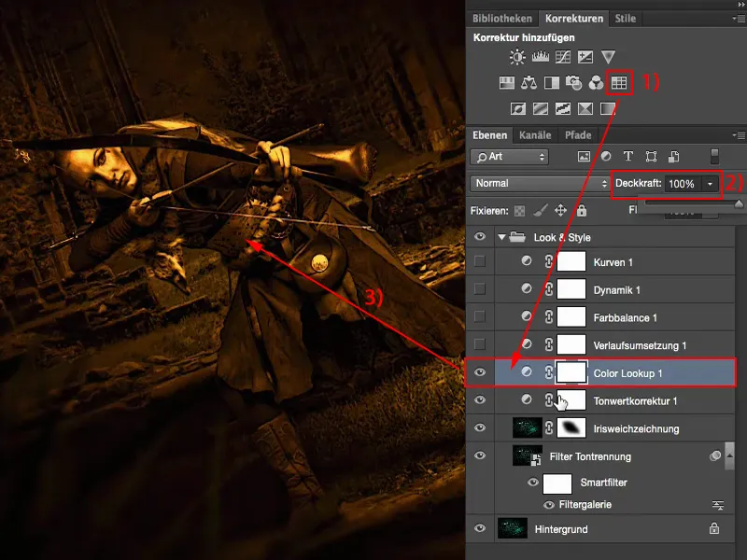This screenshot has height=560, width=747.
Task: Add a Levels (Tonwertkorrektur) adjustment
Action: pos(540,58)
